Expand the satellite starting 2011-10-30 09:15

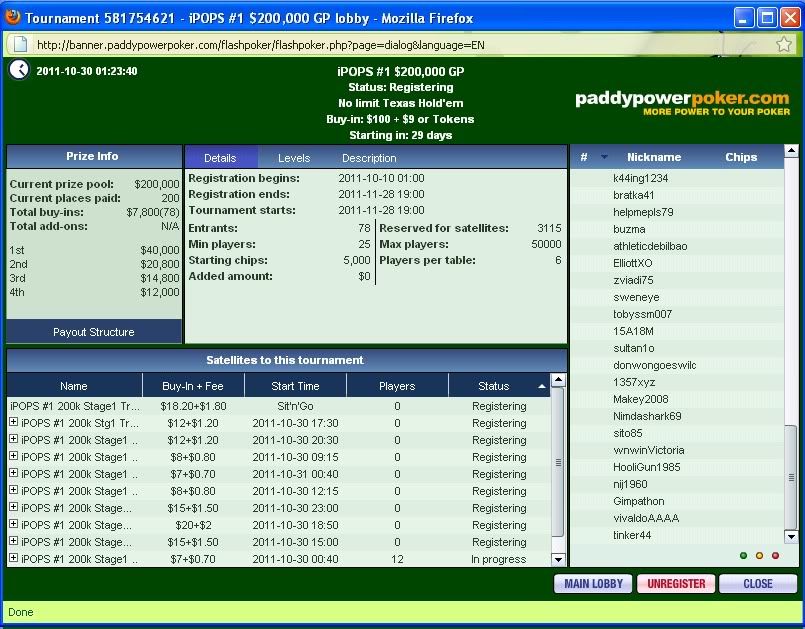pos(14,456)
